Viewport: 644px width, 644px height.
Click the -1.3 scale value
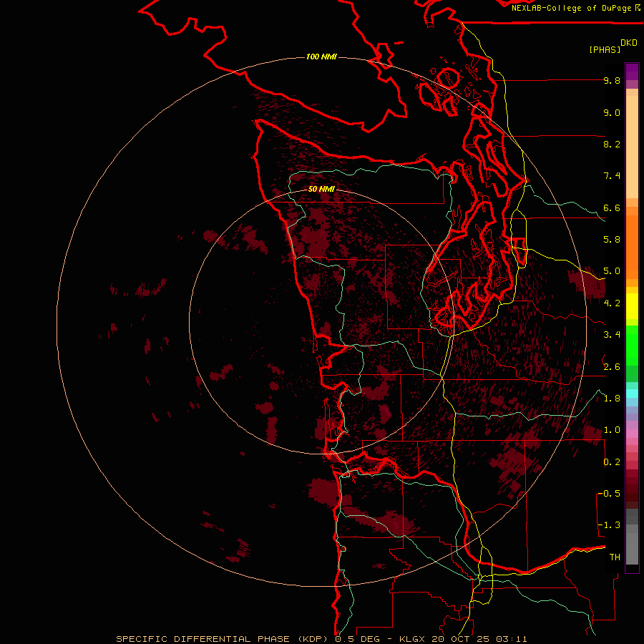click(609, 525)
